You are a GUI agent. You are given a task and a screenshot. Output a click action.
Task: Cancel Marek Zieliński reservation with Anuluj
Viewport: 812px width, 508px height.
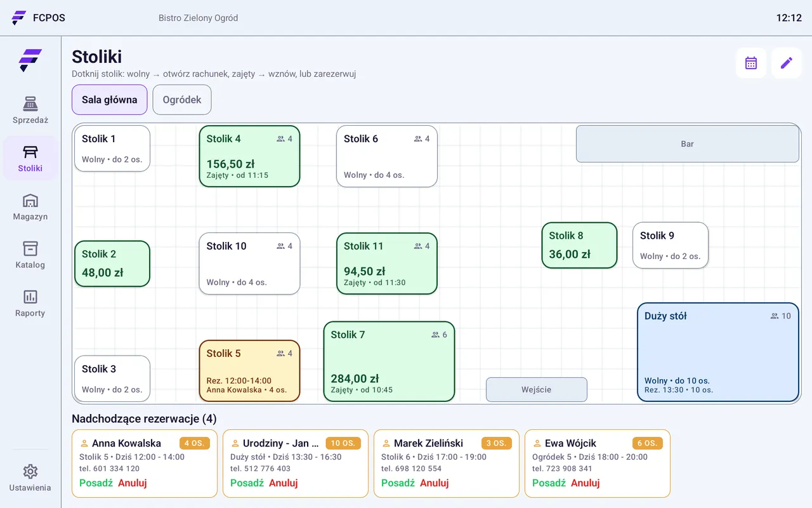pos(435,483)
